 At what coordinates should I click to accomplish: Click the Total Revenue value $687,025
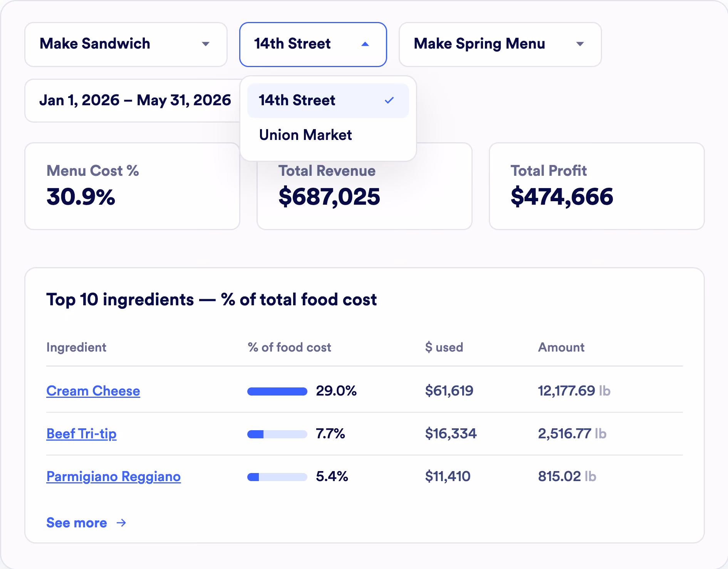[329, 197]
